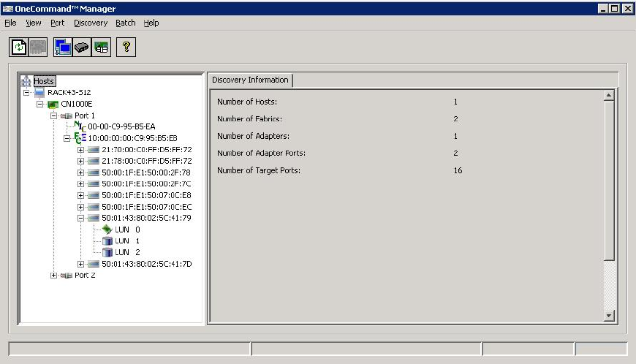Collapse target 50:01:43:80:02:5C:41:79
Screen dimensions: 636x364
(x=80, y=218)
